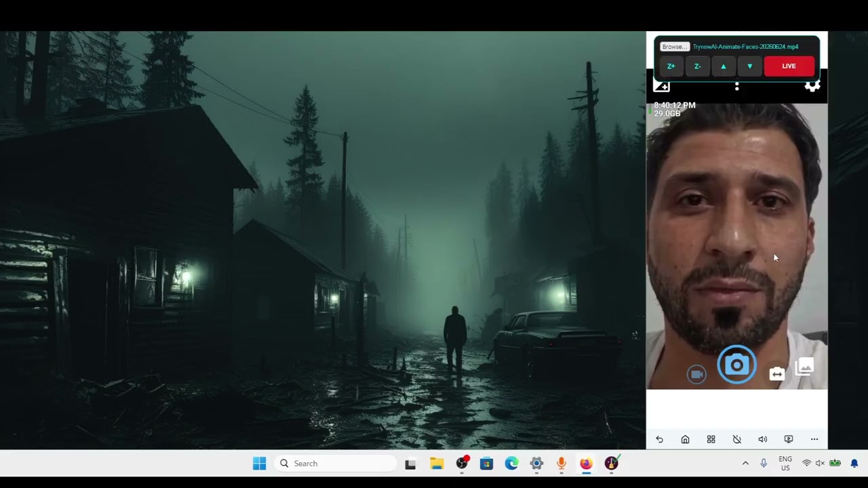Click TrynowAI-Animate-Faces-20260624.mp4 file name
Image resolution: width=868 pixels, height=488 pixels.
[745, 47]
